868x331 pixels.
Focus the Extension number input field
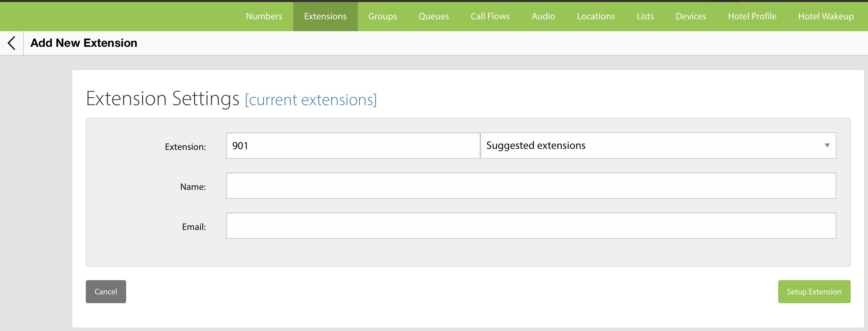click(353, 145)
